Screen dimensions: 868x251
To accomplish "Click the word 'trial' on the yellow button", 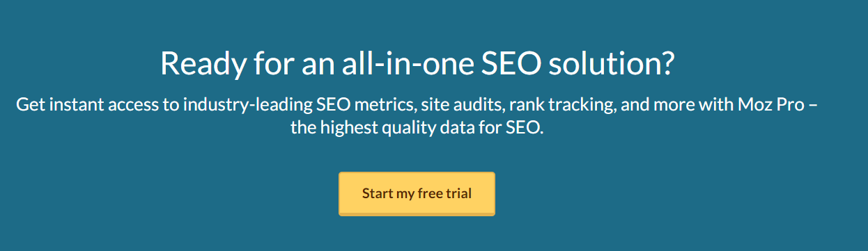I will tap(458, 194).
